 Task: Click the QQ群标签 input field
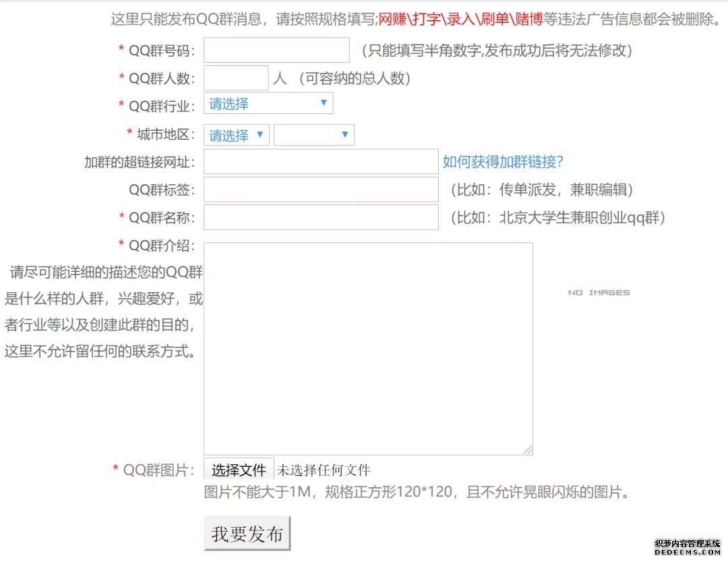(321, 189)
